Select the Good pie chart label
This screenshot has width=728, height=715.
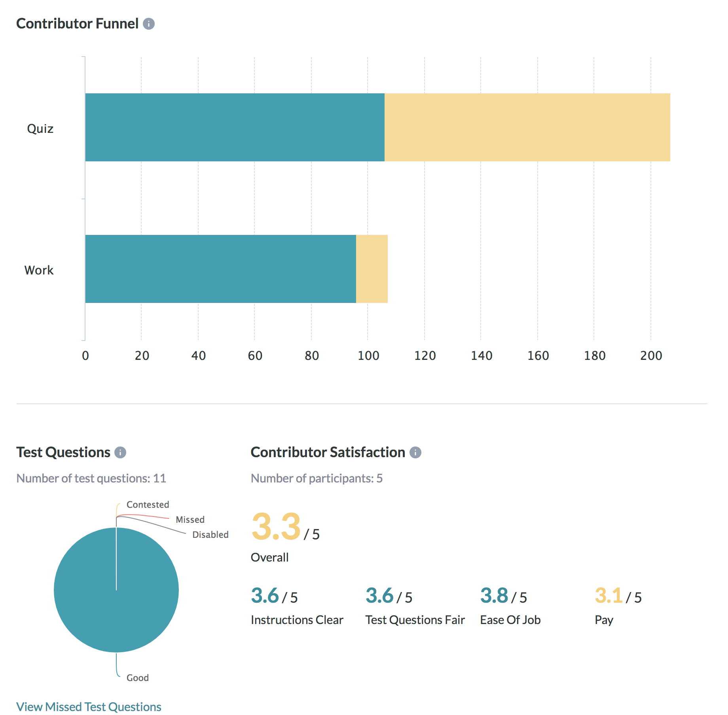pos(137,678)
